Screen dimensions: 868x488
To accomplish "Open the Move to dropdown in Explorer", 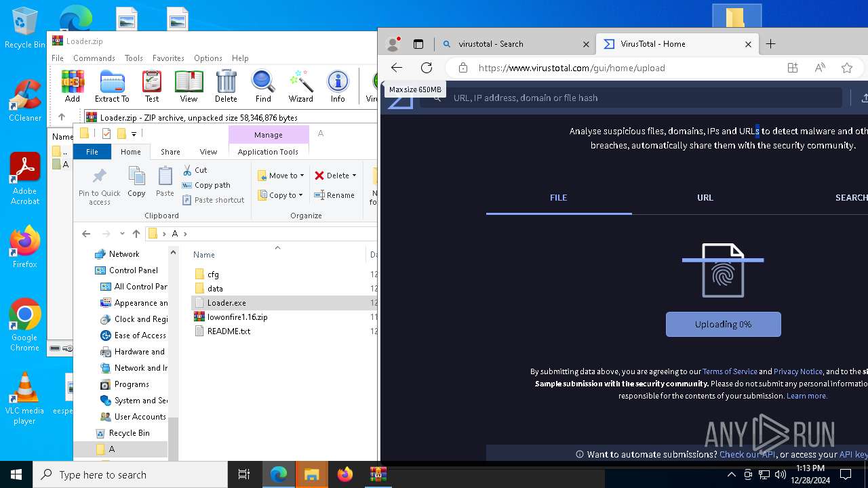I will coord(281,176).
